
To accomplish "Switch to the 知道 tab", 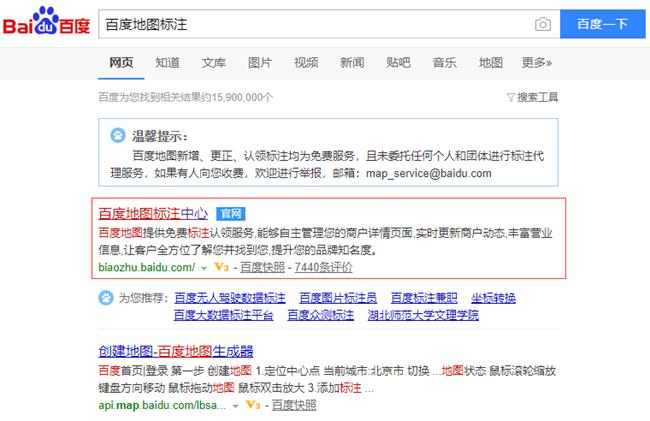I will tap(167, 63).
